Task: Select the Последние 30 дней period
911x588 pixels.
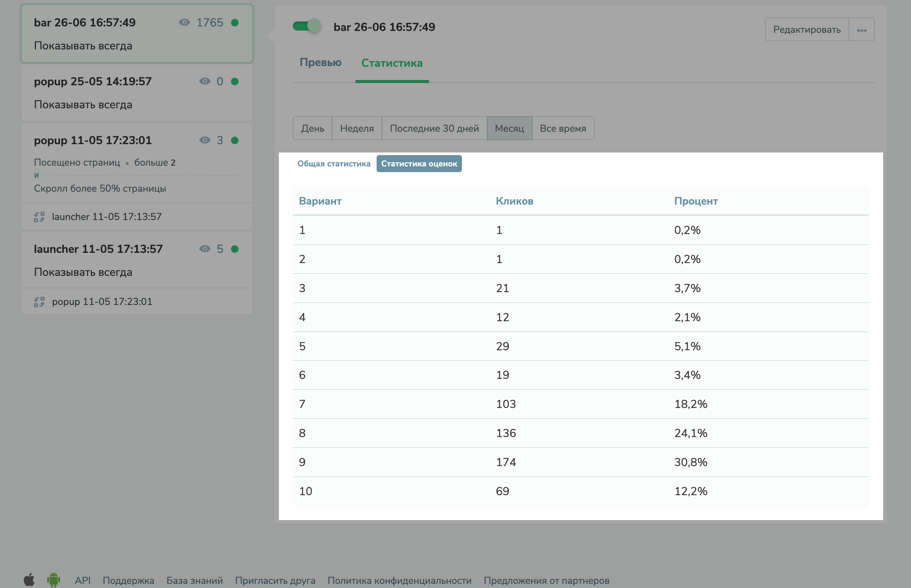Action: [x=434, y=128]
